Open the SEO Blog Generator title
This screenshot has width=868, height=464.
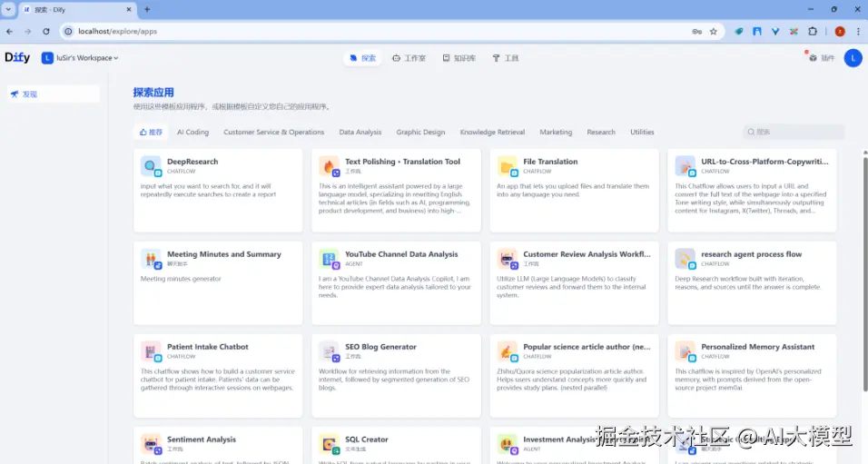(x=380, y=347)
